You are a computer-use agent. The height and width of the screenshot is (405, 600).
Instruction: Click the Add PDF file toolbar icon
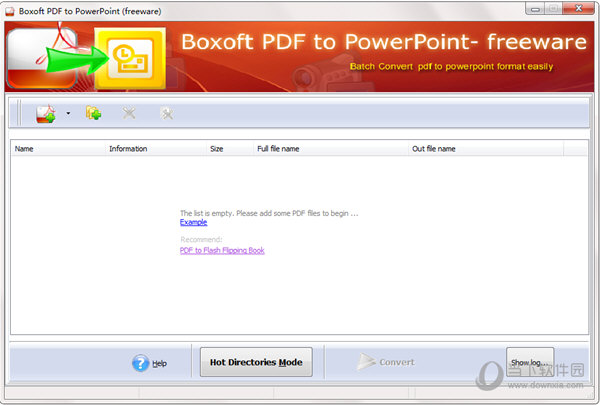(46, 114)
